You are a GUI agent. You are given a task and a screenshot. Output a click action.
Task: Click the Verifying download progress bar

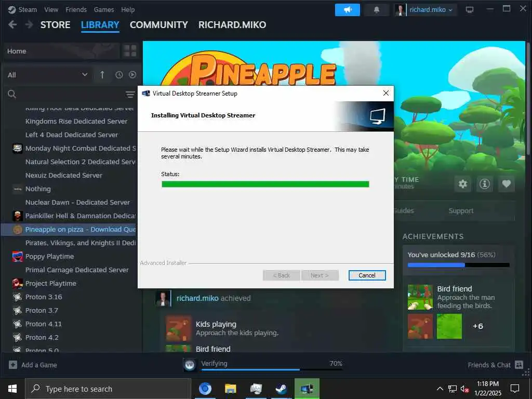click(x=271, y=369)
